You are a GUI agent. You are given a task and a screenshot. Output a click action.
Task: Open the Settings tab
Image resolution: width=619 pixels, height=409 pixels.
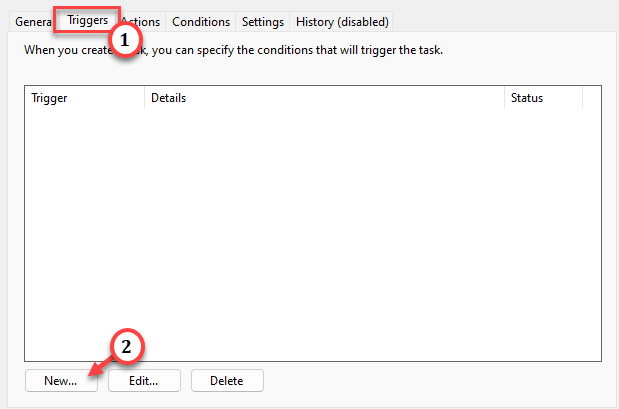(263, 22)
